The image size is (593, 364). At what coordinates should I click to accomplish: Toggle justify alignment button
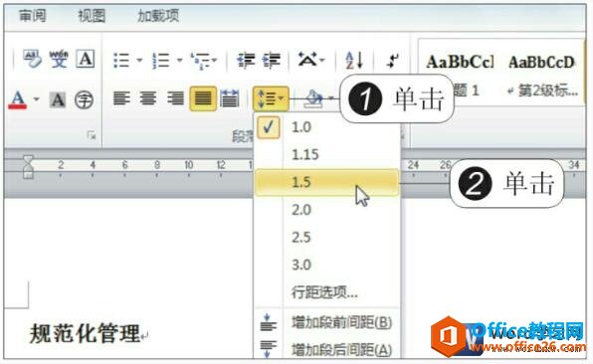[x=203, y=98]
